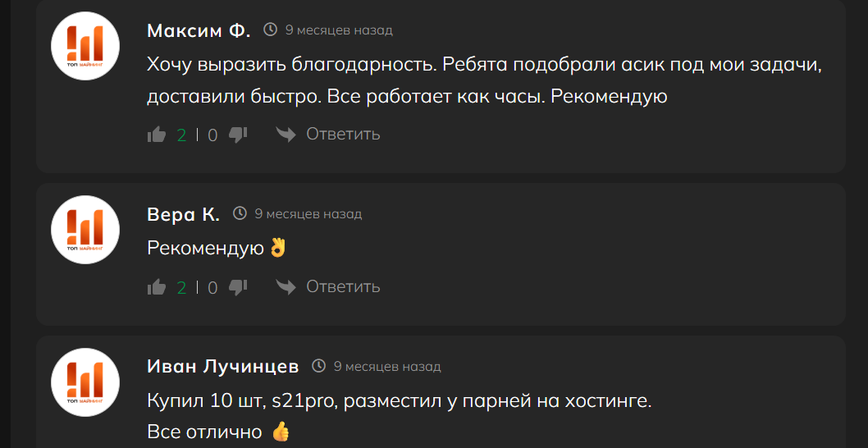Viewport: 868px width, 448px height.
Task: Open Вера К.'s avatar image
Action: (86, 230)
